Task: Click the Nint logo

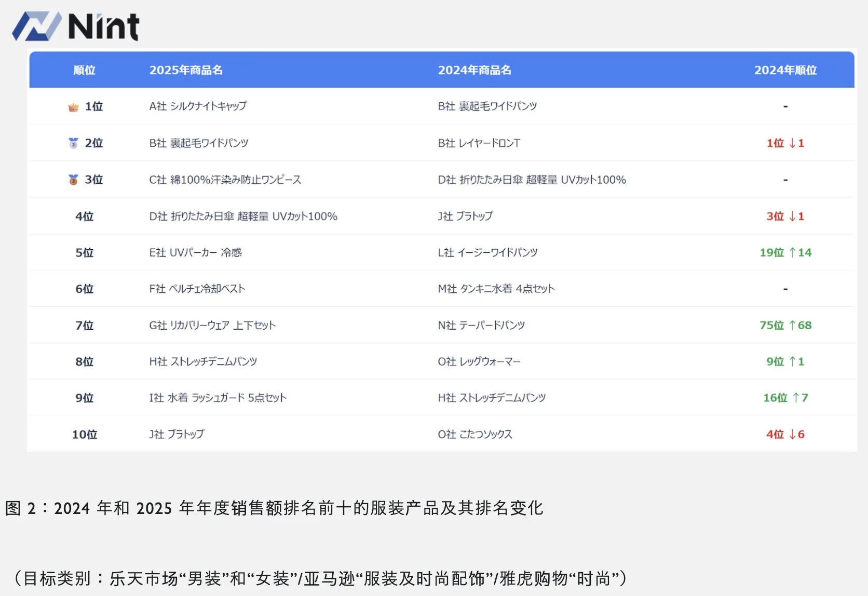Action: pyautogui.click(x=76, y=26)
